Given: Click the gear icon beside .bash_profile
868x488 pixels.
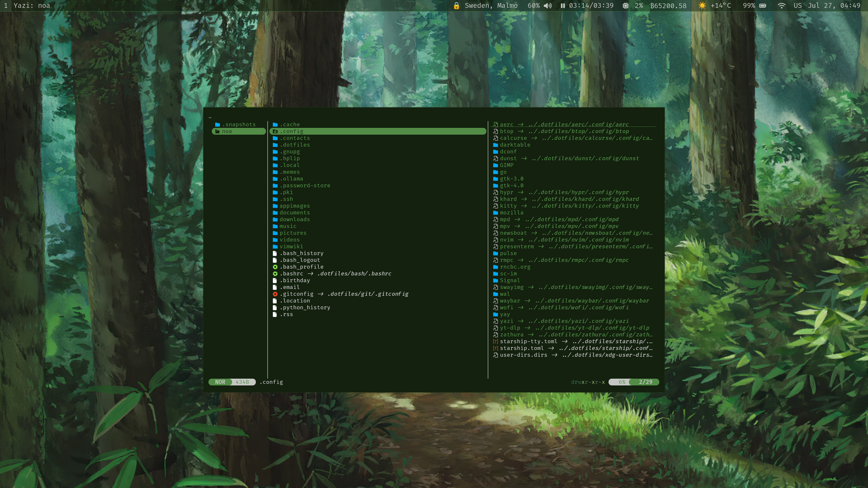Looking at the screenshot, I should click(275, 267).
